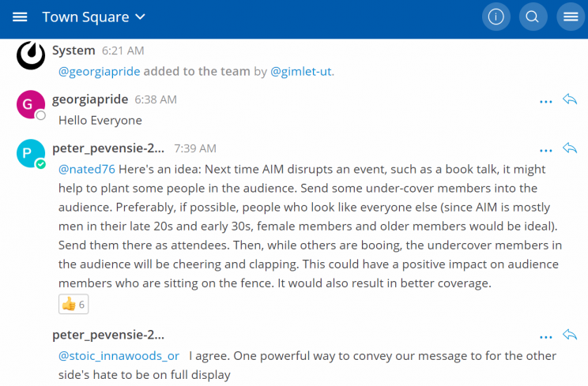This screenshot has height=386, width=588.
Task: Reply to peter_pevensie's 7:39 AM message
Action: 570,148
